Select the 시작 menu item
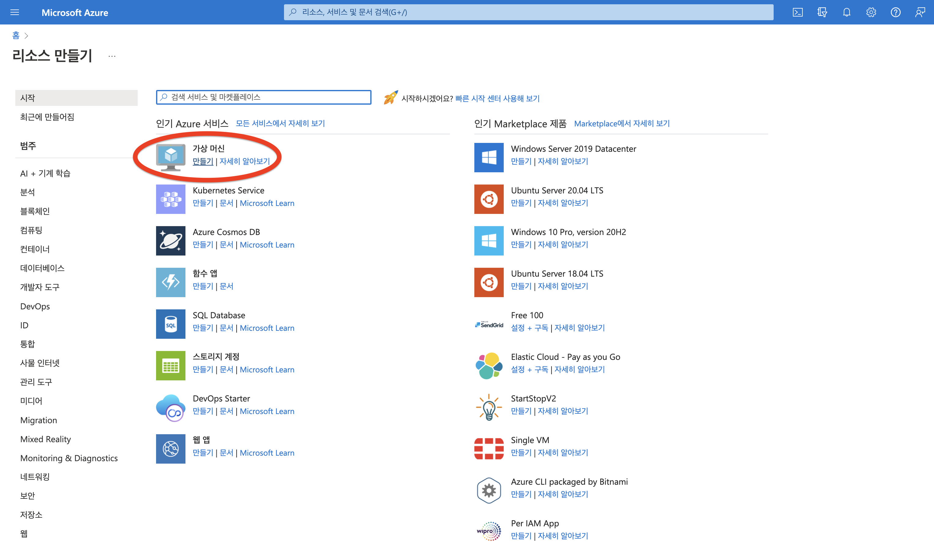 (x=76, y=98)
